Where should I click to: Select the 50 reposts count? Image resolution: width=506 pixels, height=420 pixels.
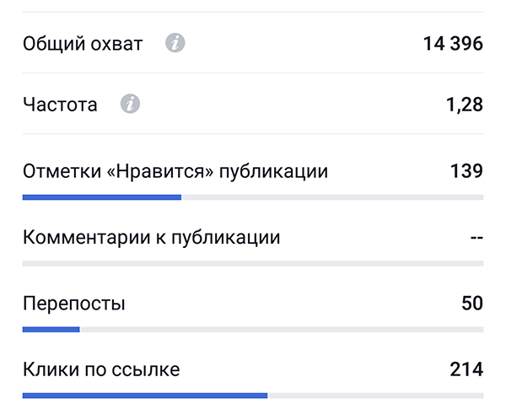point(471,303)
